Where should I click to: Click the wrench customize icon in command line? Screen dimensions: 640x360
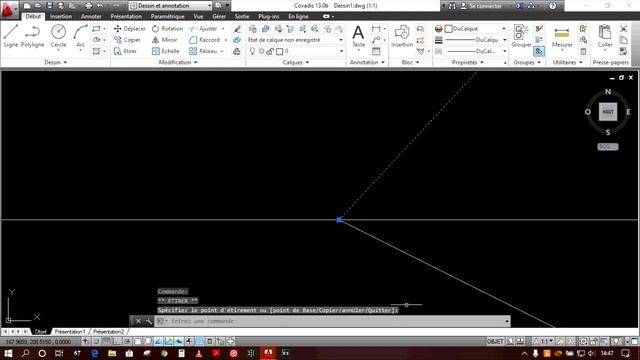pyautogui.click(x=149, y=321)
